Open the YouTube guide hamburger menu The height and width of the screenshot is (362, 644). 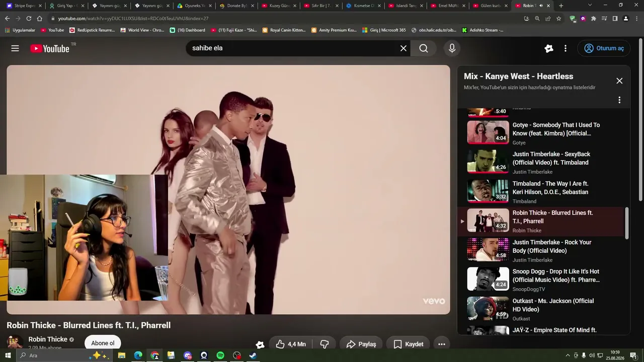pos(15,48)
